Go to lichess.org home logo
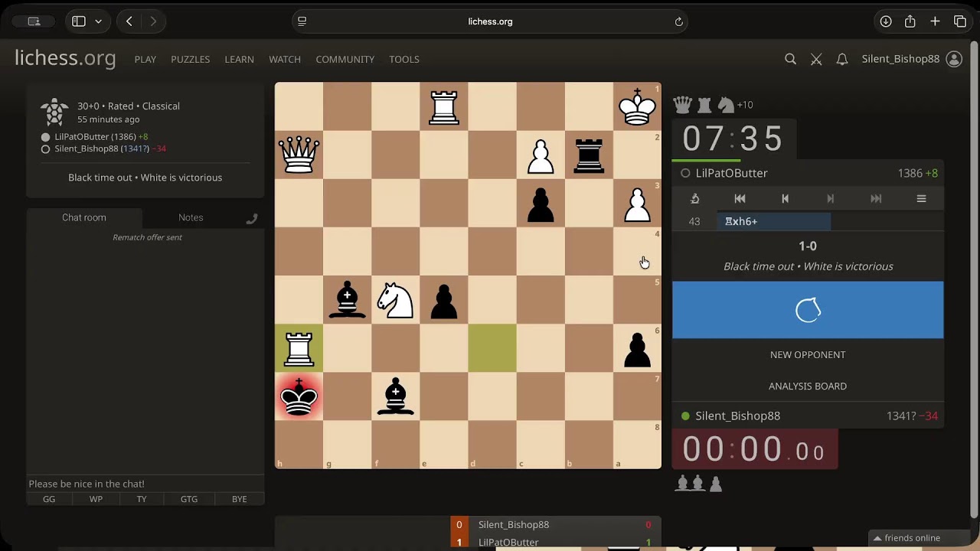Viewport: 980px width, 551px height. pos(65,58)
